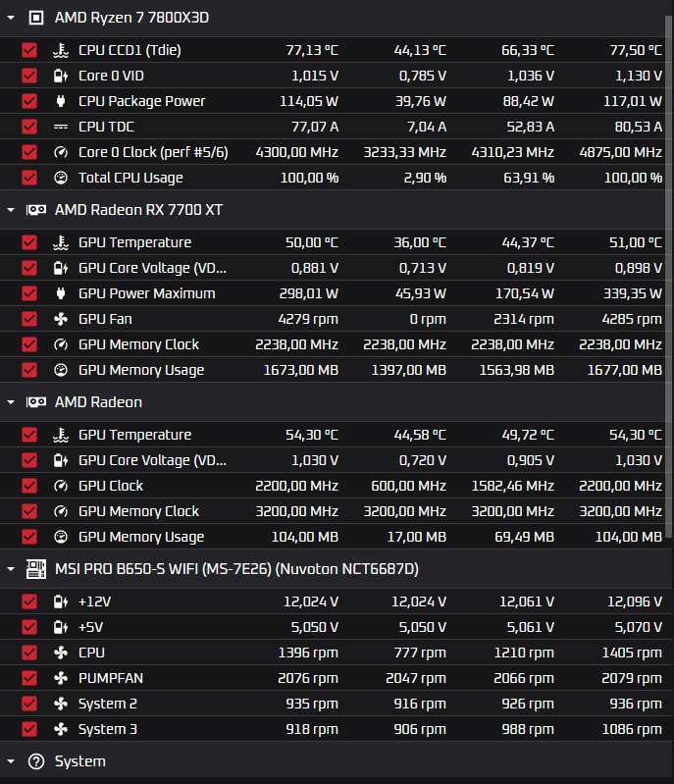This screenshot has width=674, height=784.
Task: Click the question mark icon beside System
Action: 36,761
